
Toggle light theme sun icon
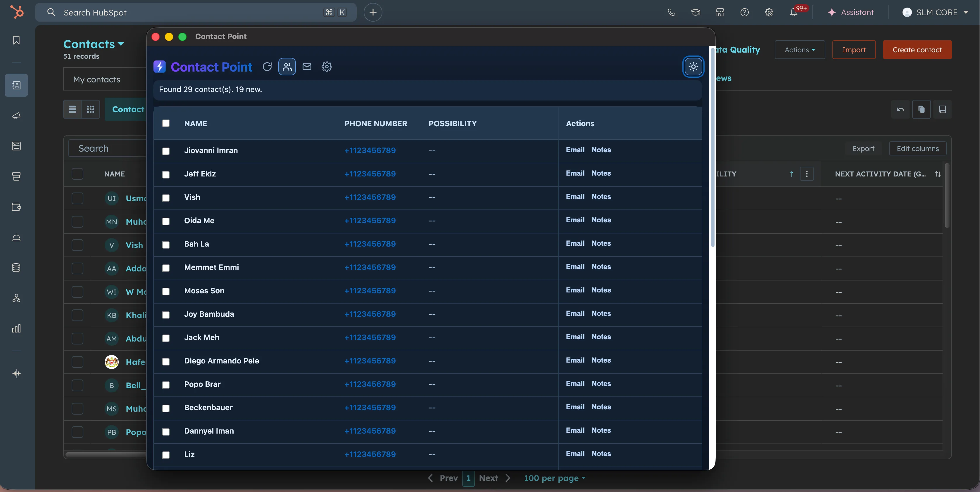click(x=693, y=67)
